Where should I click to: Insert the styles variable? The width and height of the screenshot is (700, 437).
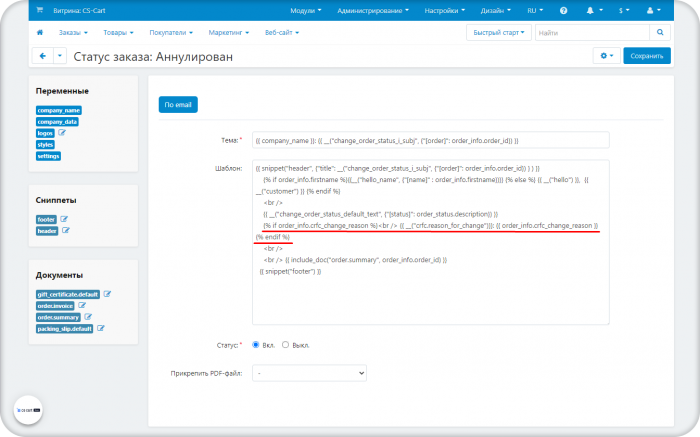coord(45,145)
